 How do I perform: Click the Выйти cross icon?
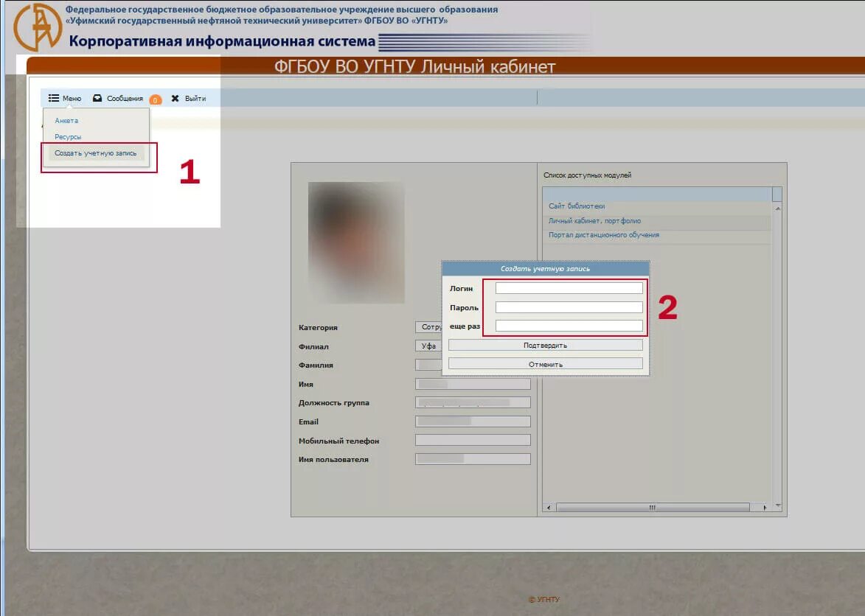(x=175, y=98)
